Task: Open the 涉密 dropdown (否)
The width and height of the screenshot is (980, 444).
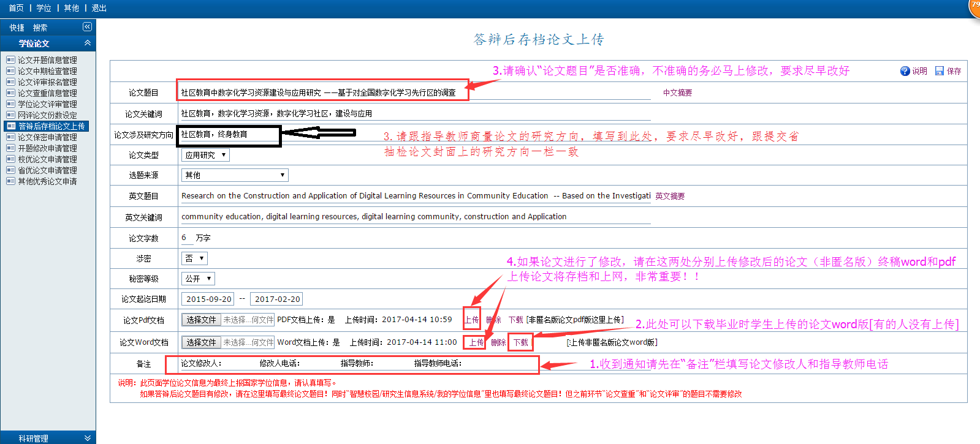Action: (194, 258)
